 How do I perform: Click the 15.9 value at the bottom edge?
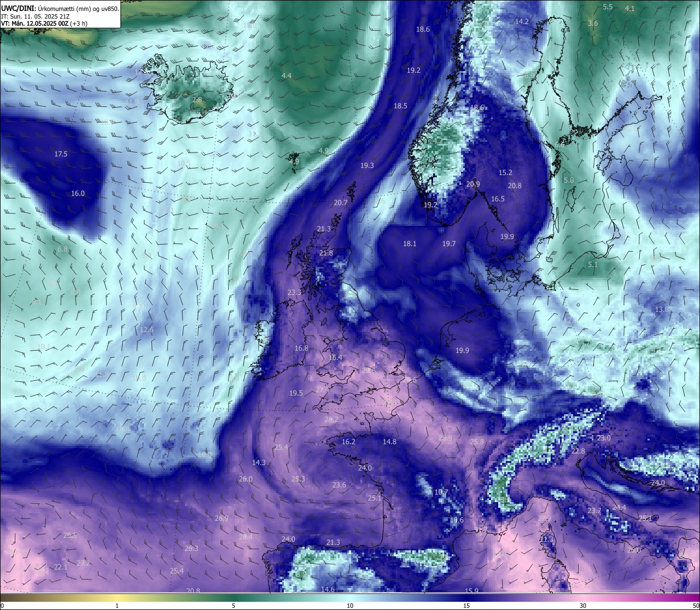pos(471,591)
